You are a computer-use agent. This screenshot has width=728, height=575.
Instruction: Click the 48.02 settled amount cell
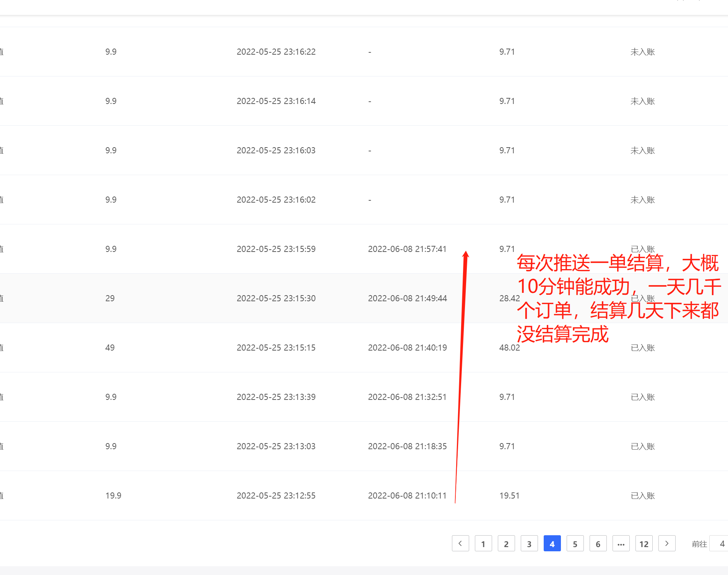click(509, 348)
